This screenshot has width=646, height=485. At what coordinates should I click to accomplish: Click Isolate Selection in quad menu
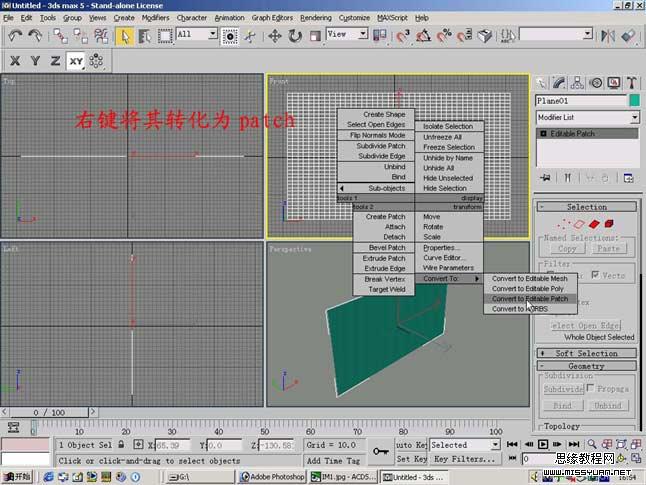tap(448, 127)
